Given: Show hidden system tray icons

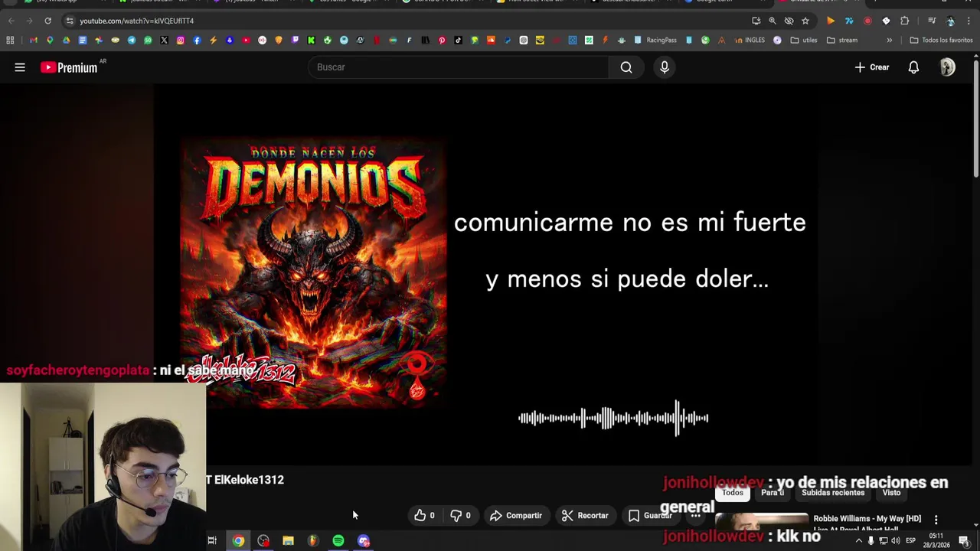Looking at the screenshot, I should click(x=858, y=541).
